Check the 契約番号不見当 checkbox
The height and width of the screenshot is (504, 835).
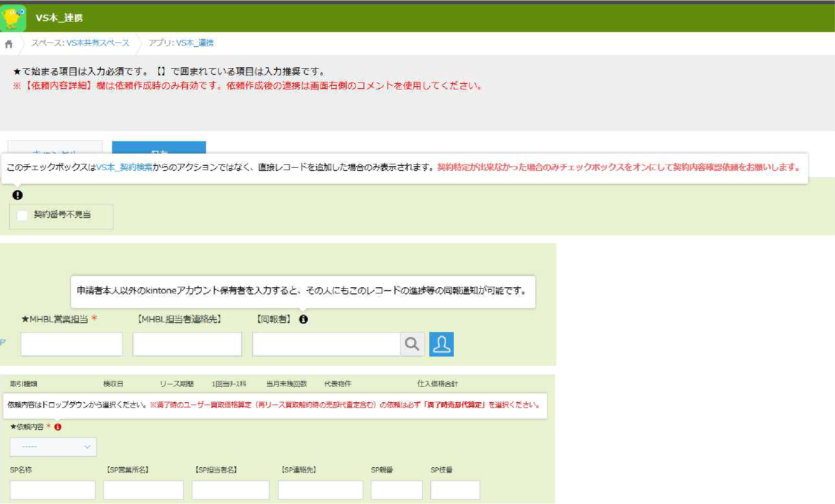pyautogui.click(x=22, y=215)
